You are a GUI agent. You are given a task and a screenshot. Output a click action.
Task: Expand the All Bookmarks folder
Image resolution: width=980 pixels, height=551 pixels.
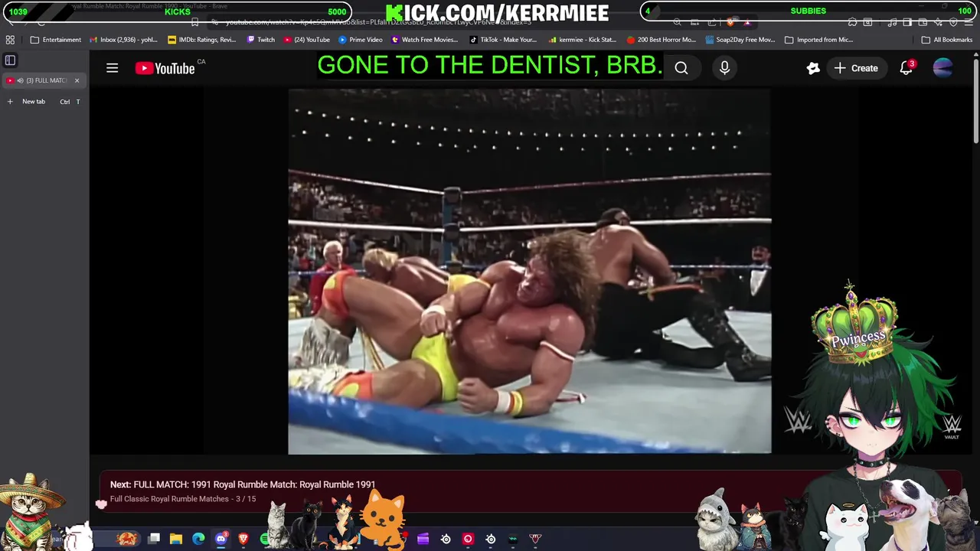tap(947, 40)
